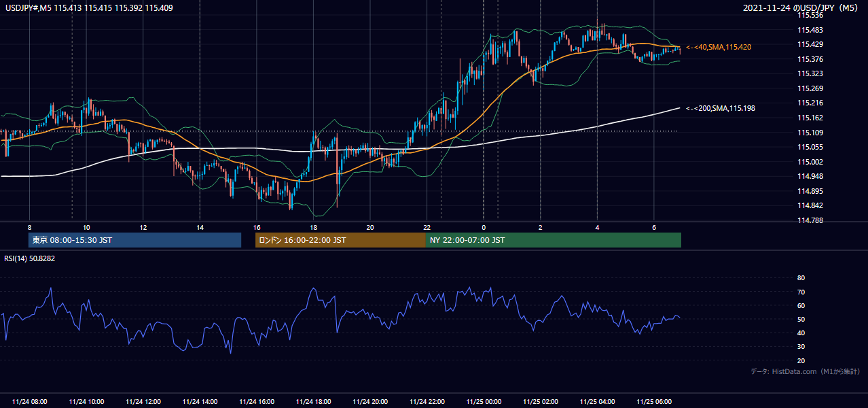Click RSI scale value 40

coord(801,333)
